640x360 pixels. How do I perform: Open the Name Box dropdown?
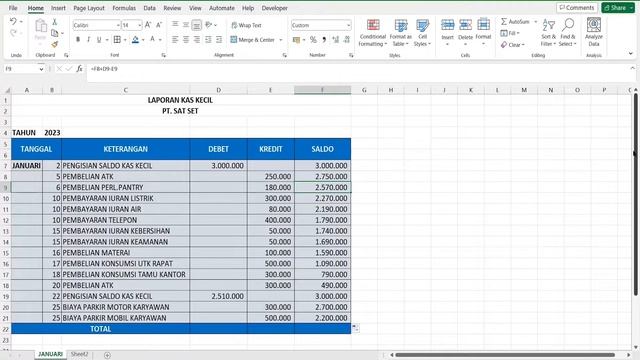(41, 69)
